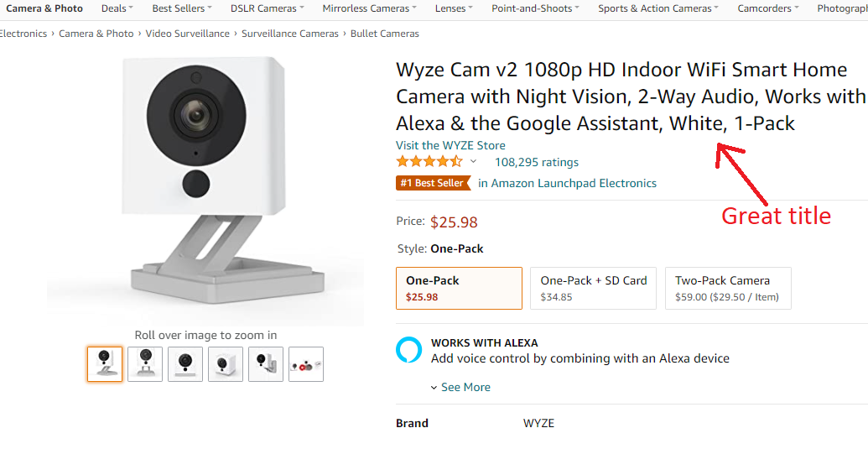Image resolution: width=868 pixels, height=449 pixels.
Task: Choose the One-Pack style option
Action: (x=459, y=288)
